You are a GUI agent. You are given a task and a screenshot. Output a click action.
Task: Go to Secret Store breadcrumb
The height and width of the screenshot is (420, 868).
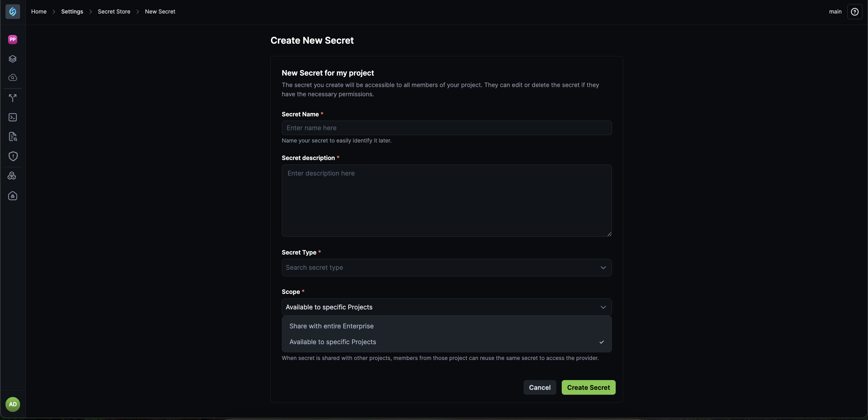point(114,11)
